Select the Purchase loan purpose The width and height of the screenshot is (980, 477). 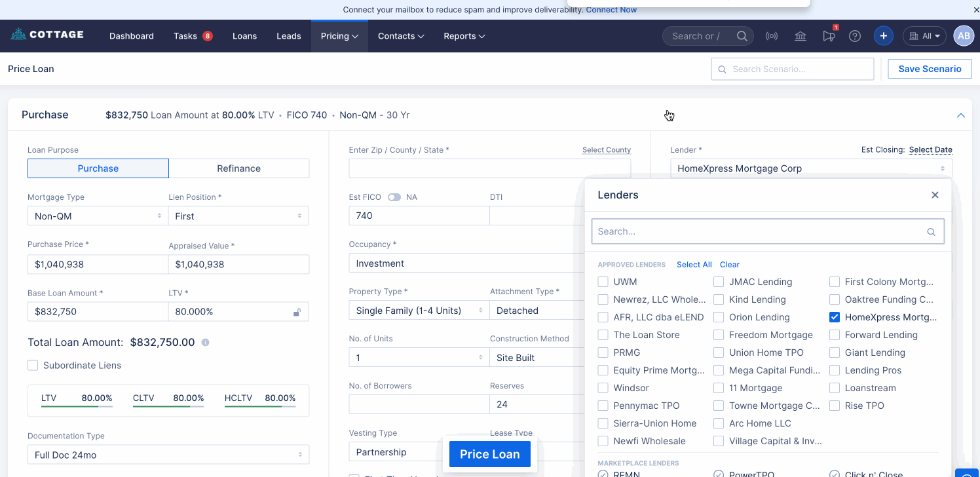coord(98,168)
